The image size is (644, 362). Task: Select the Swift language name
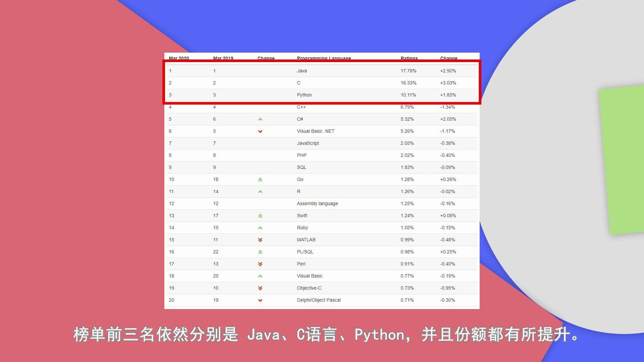click(x=302, y=216)
